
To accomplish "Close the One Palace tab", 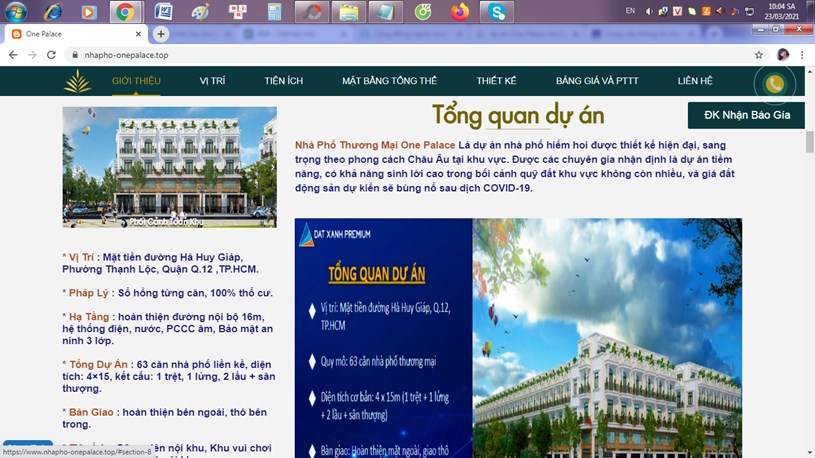I will tap(138, 34).
